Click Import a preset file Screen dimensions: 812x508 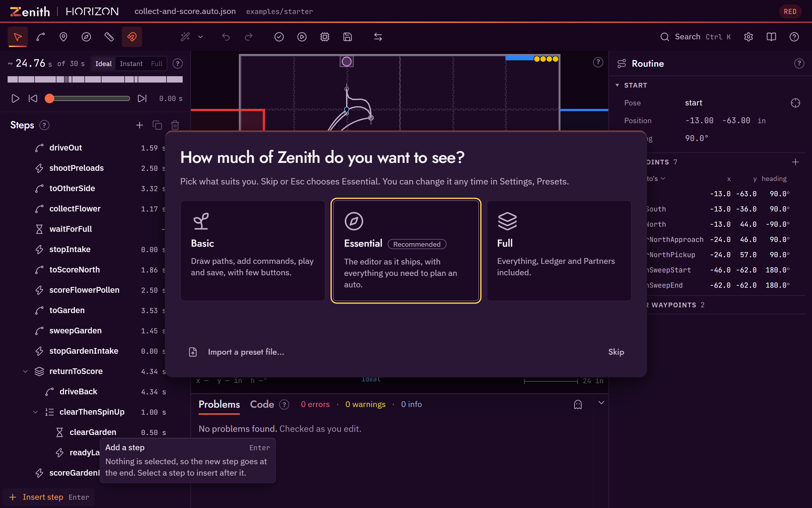point(237,352)
